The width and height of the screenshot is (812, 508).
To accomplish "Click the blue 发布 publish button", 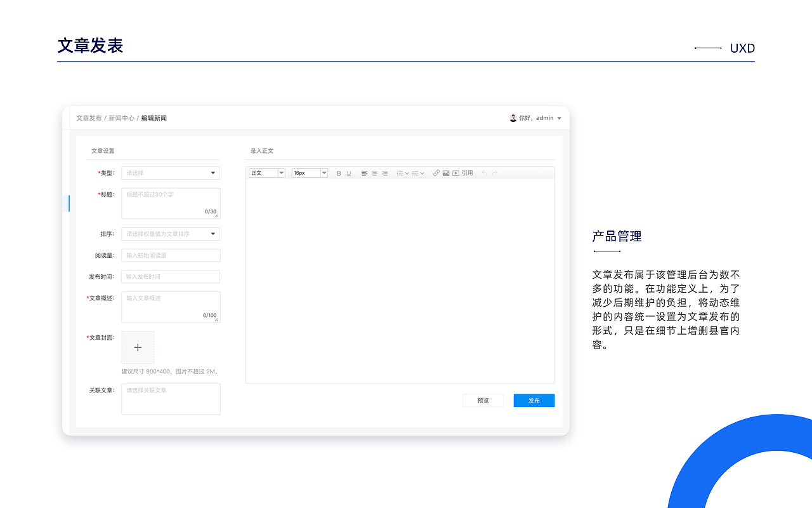I will click(534, 401).
